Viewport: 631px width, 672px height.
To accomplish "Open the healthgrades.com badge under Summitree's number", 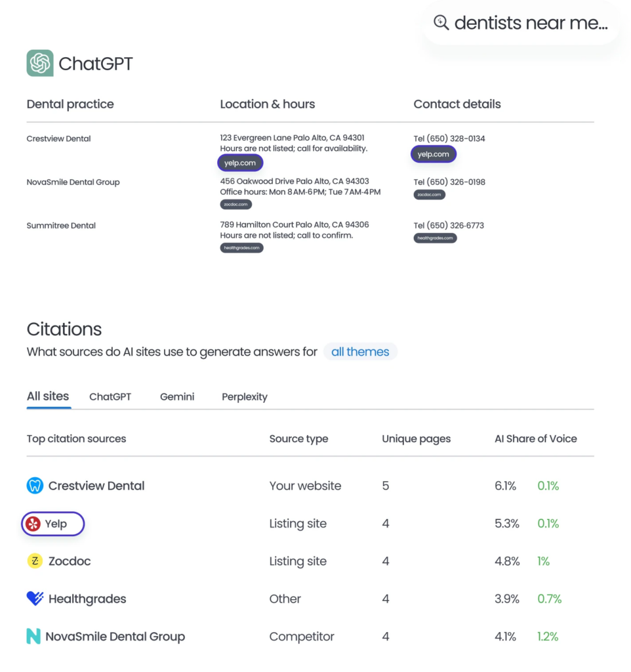I will [434, 238].
